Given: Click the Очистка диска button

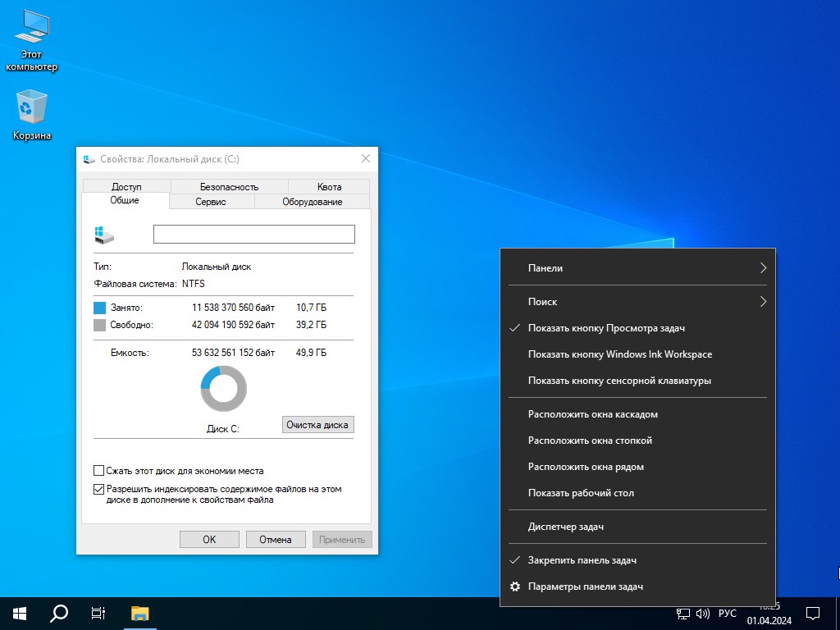Looking at the screenshot, I should click(317, 424).
